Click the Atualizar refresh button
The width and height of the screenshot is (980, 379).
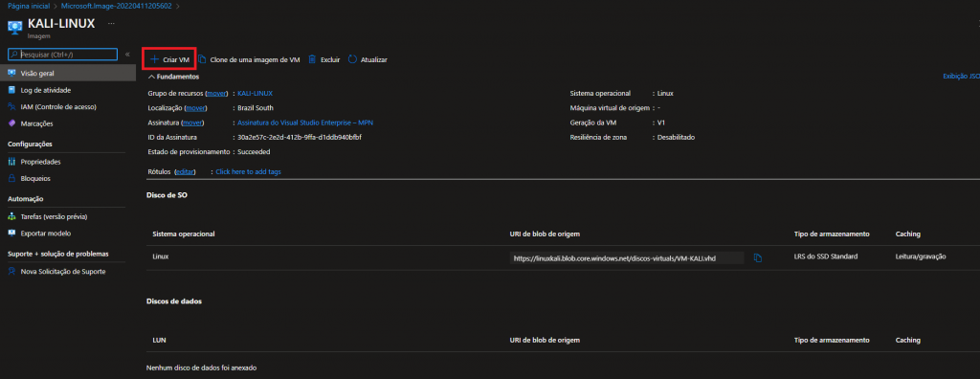(x=367, y=59)
